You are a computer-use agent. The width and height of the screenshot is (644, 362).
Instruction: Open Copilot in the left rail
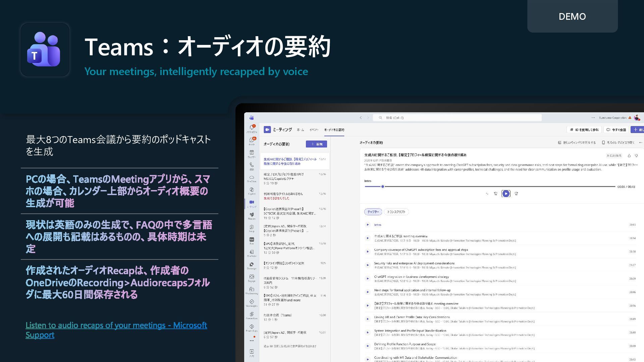tap(252, 190)
